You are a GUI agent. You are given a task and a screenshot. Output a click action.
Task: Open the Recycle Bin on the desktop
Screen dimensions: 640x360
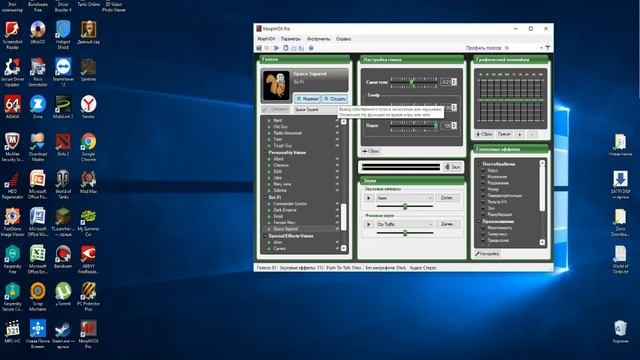click(x=620, y=331)
